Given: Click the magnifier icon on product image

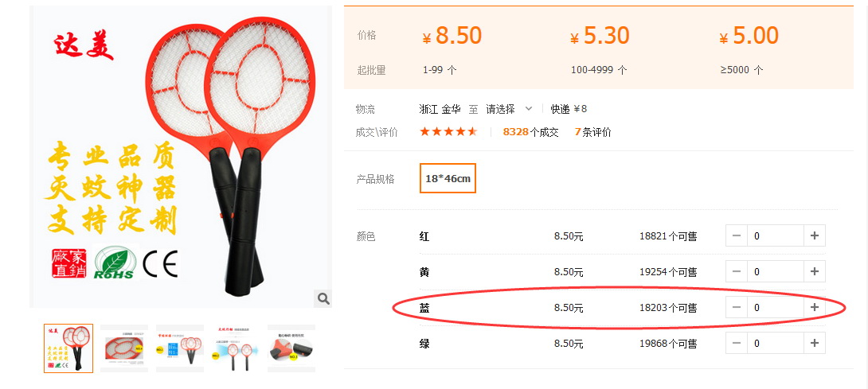Looking at the screenshot, I should [x=323, y=299].
